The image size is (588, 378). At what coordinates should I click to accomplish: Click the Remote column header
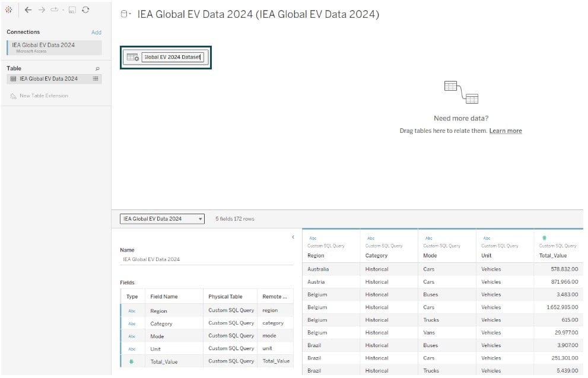pos(275,297)
